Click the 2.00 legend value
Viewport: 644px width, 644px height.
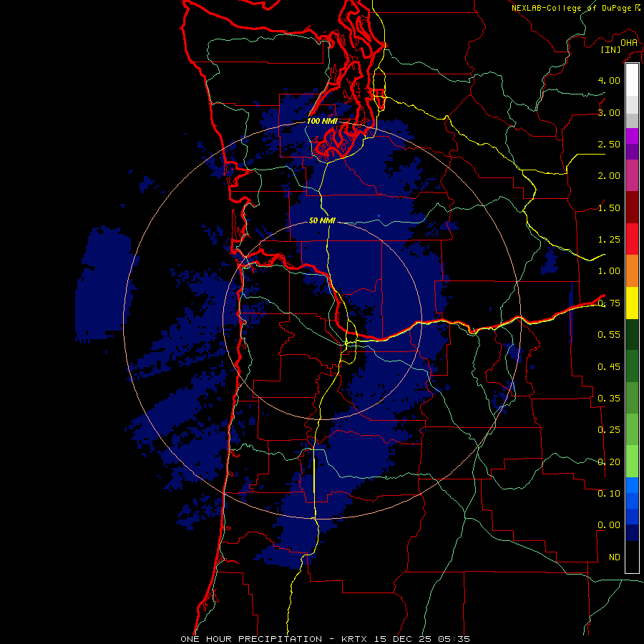609,176
